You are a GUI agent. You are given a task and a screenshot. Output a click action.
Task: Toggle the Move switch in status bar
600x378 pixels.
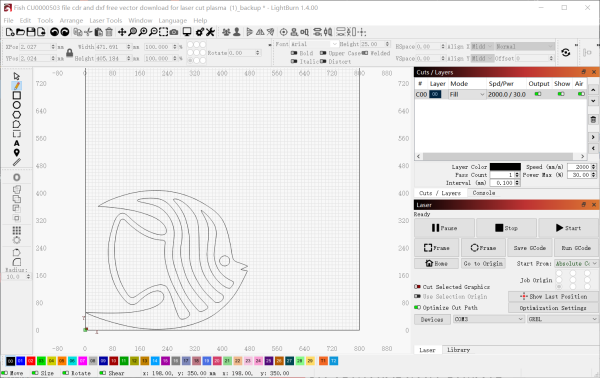[5, 373]
